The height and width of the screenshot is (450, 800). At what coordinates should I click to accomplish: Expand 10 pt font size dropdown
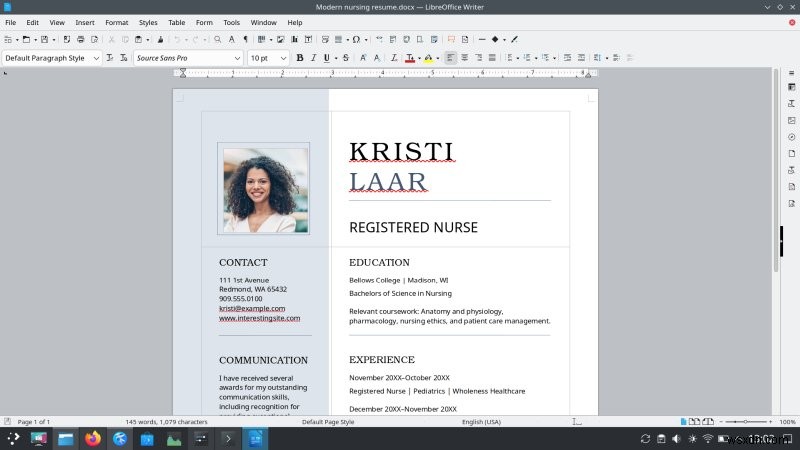click(283, 58)
